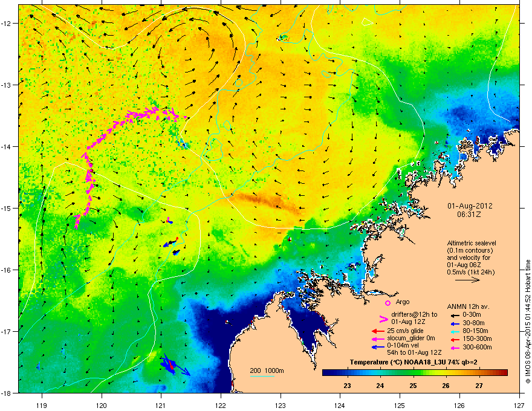Click the slocum_glider 0m label

411,338
